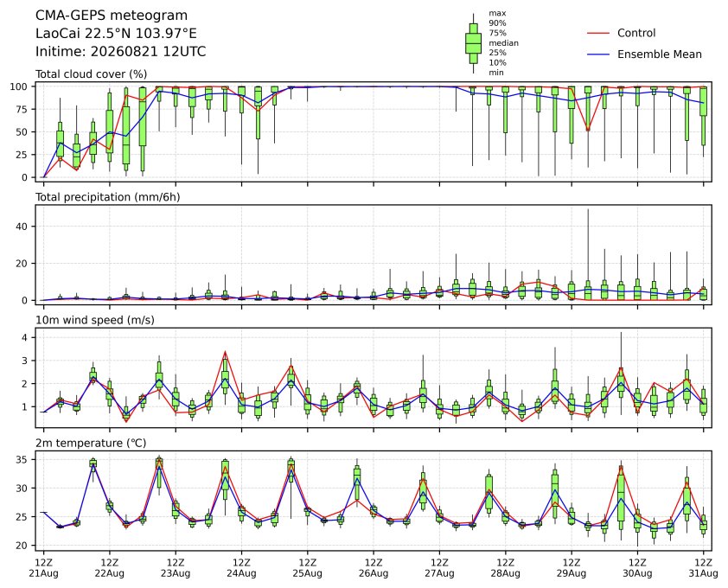Click the 'Ensemble Mean' legend label
728x588 pixels.
(660, 54)
